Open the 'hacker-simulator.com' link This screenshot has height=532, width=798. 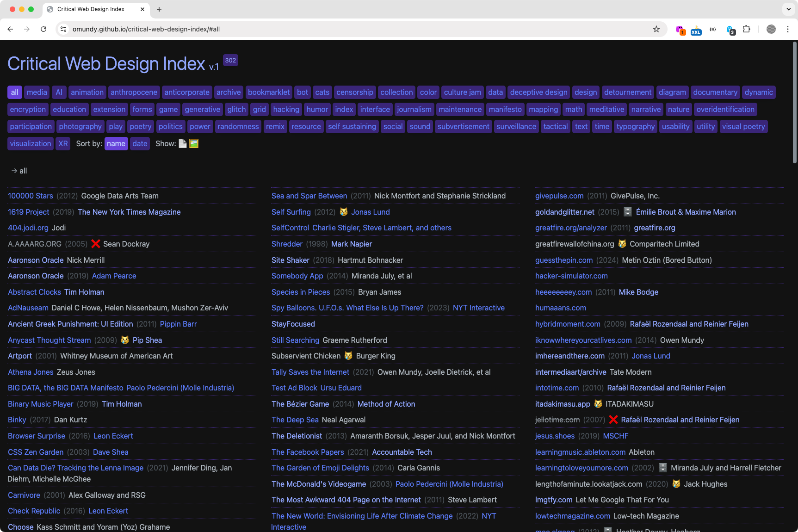pyautogui.click(x=571, y=276)
